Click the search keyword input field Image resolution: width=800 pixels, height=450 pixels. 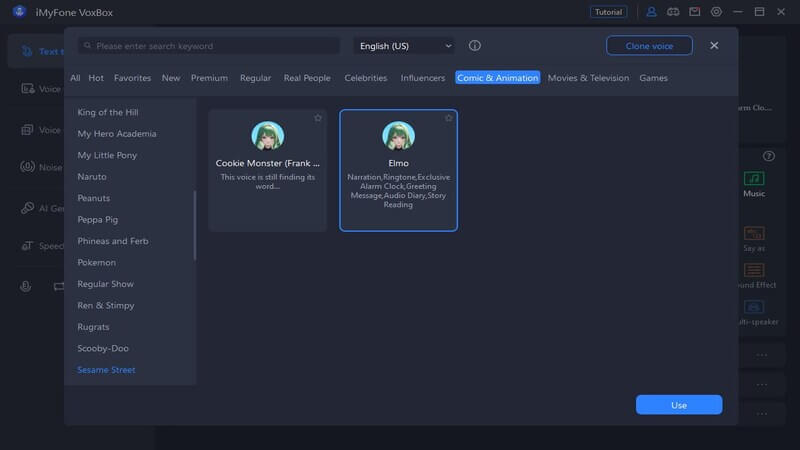tap(209, 46)
